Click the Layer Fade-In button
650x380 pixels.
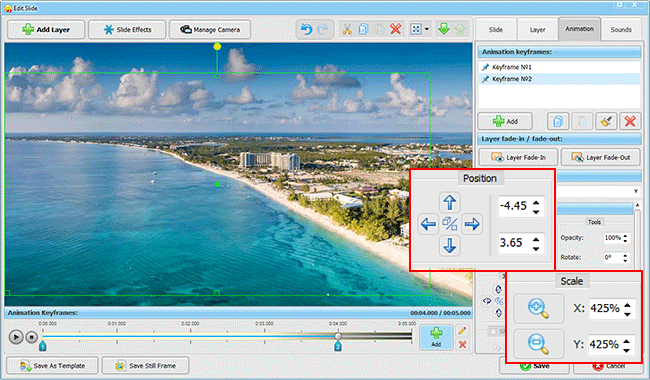pyautogui.click(x=518, y=157)
